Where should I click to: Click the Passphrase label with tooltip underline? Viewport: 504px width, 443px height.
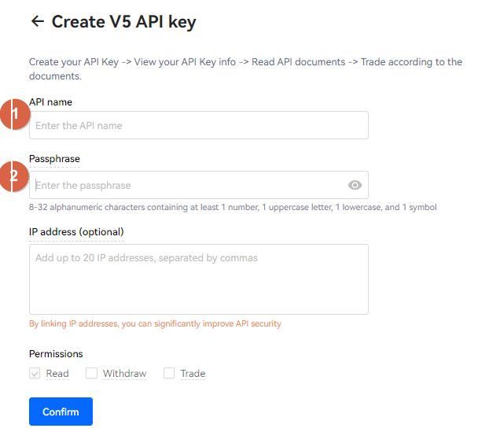coord(54,159)
